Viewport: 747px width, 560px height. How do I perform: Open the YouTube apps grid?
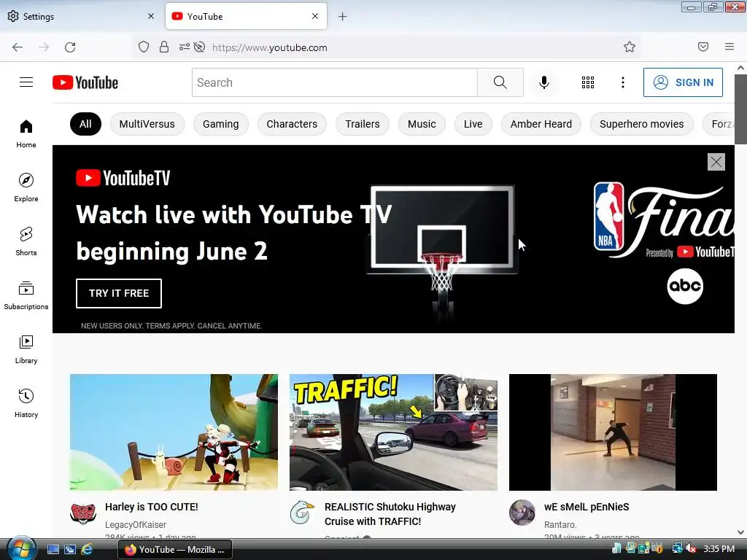click(x=588, y=82)
